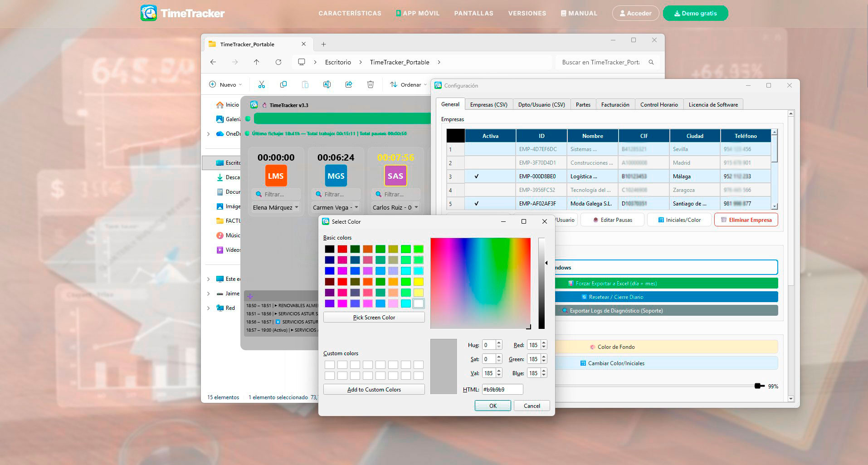
Task: Open the Control Horario tab
Action: coord(659,104)
